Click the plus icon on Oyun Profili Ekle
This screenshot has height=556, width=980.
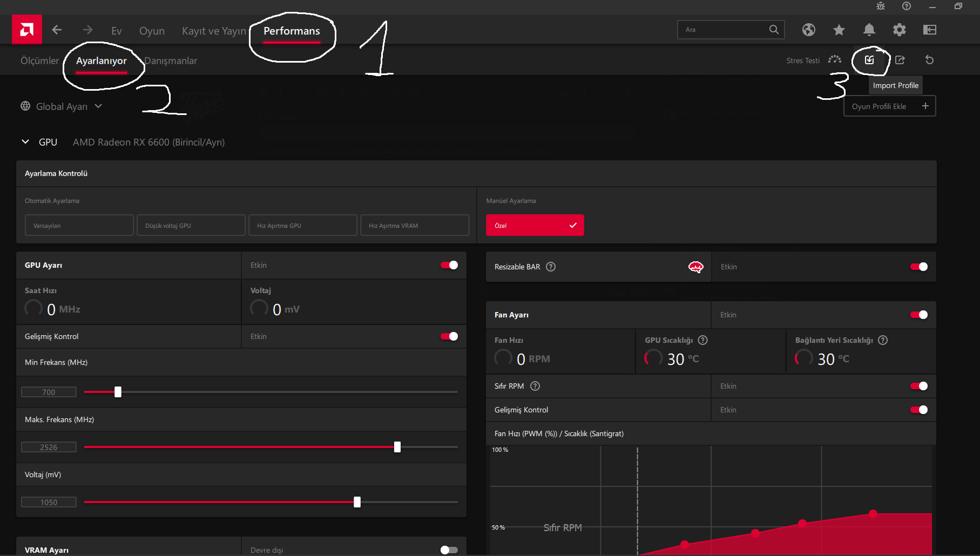(925, 106)
